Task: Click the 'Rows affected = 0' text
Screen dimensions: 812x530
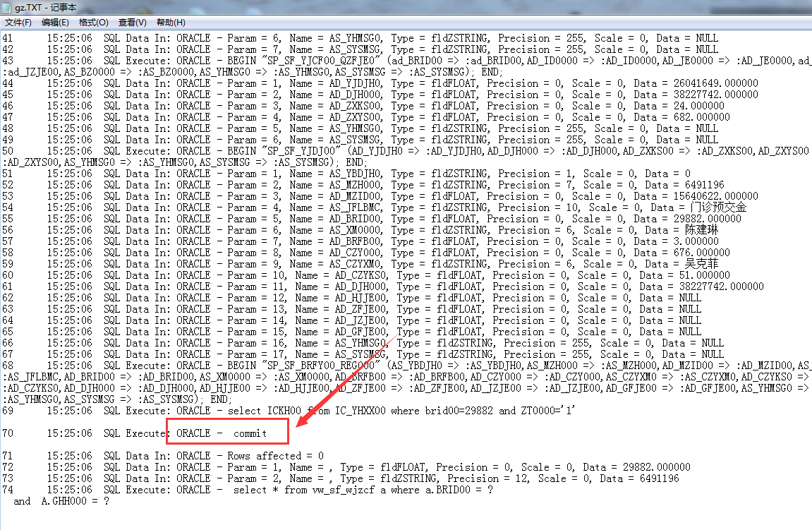Action: 276,456
